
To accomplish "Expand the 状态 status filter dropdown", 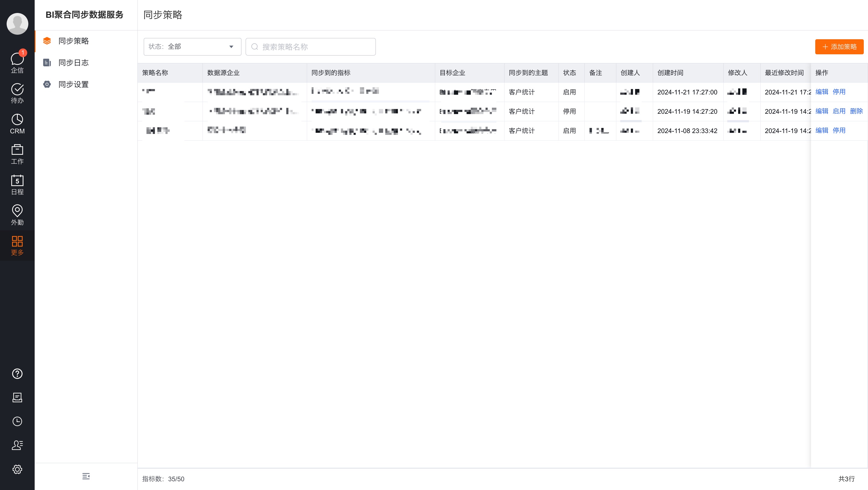I will coord(192,46).
